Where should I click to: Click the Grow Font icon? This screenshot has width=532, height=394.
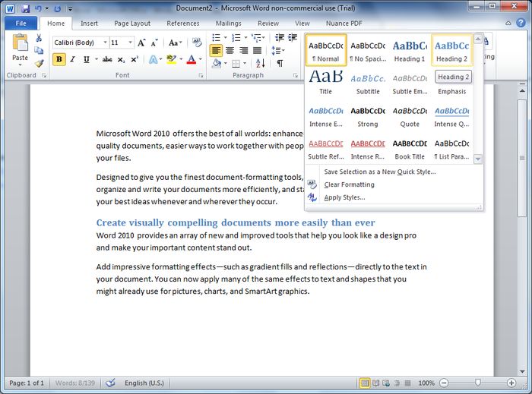tap(141, 43)
